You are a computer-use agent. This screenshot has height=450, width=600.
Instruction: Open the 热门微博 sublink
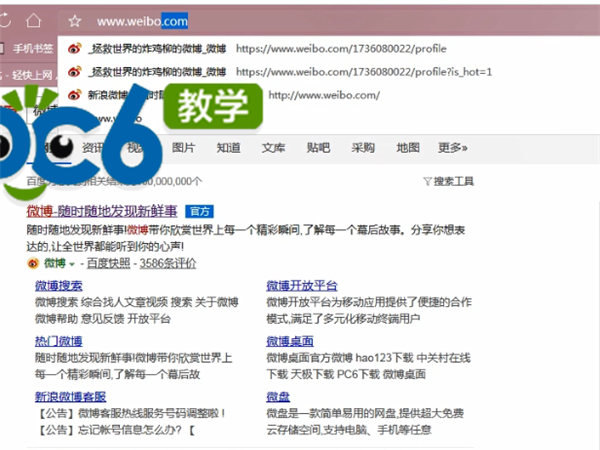coord(59,341)
